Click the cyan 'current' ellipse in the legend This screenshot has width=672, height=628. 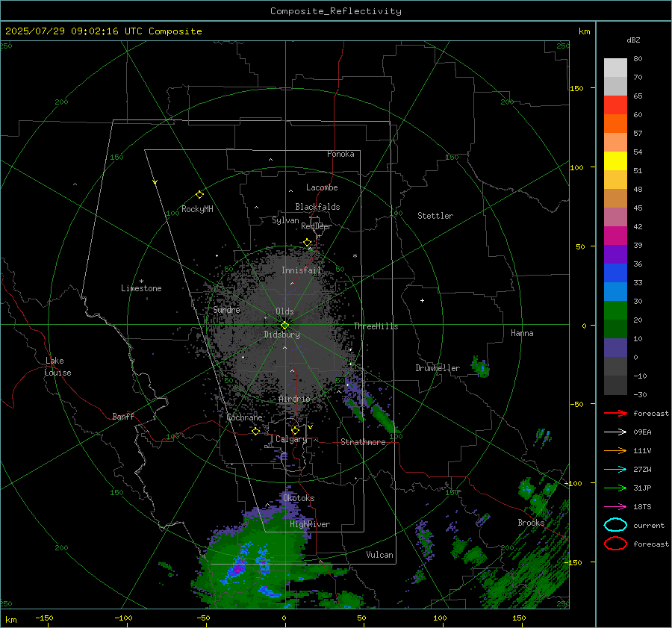point(615,525)
